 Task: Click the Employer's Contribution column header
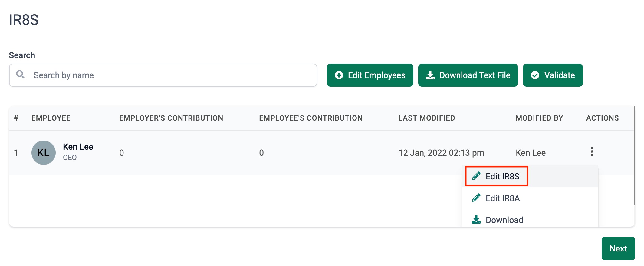[171, 118]
